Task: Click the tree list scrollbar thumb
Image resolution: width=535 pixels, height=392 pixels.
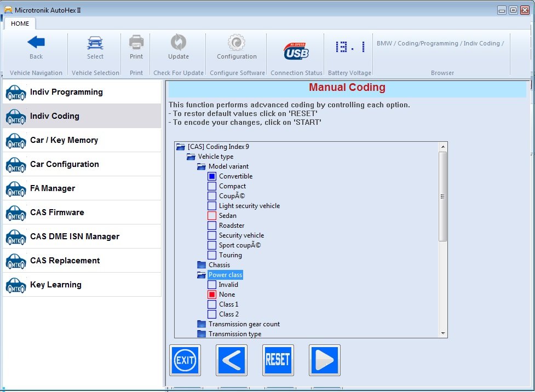Action: pyautogui.click(x=443, y=197)
